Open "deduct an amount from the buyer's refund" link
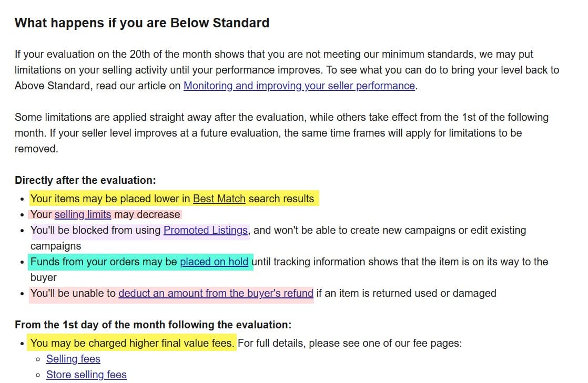The width and height of the screenshot is (588, 383). (x=216, y=293)
